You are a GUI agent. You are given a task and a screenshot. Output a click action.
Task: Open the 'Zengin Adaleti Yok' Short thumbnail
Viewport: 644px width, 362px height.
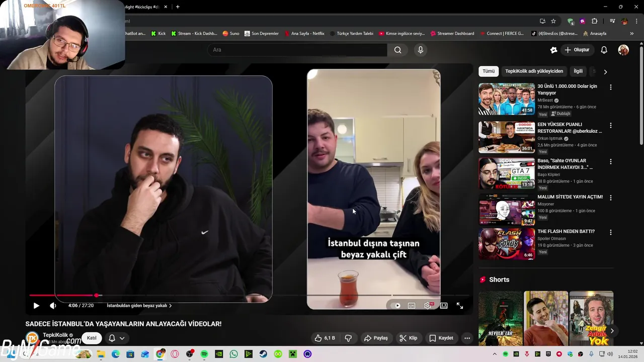(x=591, y=318)
